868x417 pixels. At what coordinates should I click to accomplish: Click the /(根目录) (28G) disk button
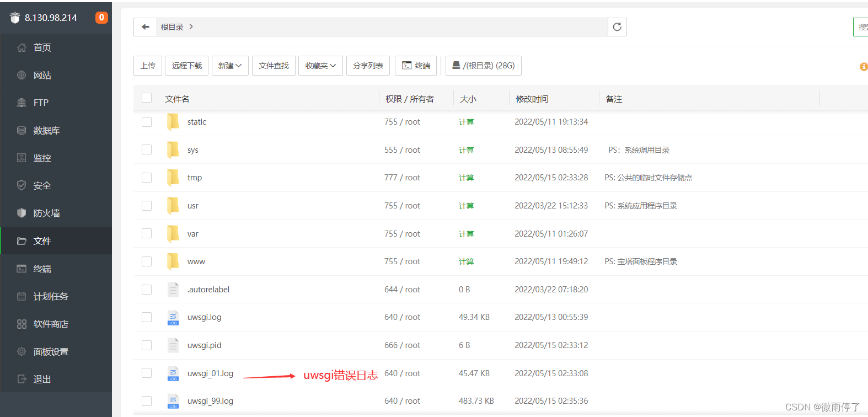[x=484, y=66]
